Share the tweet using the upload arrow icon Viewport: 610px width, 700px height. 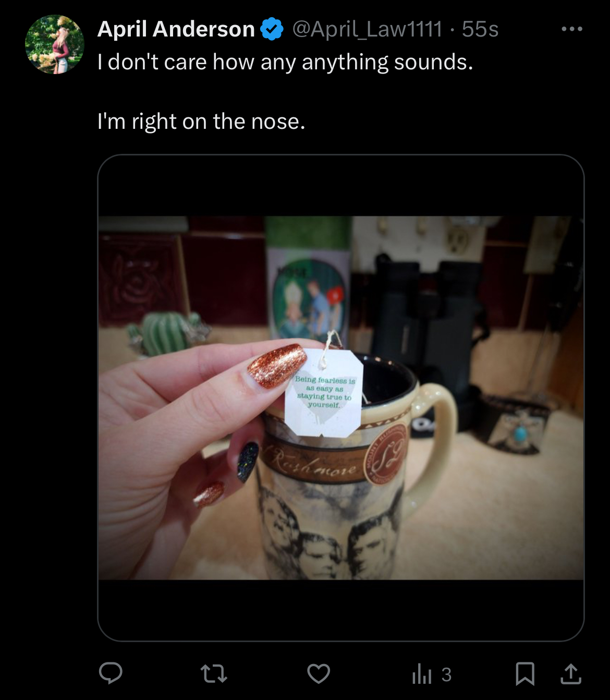[x=571, y=673]
